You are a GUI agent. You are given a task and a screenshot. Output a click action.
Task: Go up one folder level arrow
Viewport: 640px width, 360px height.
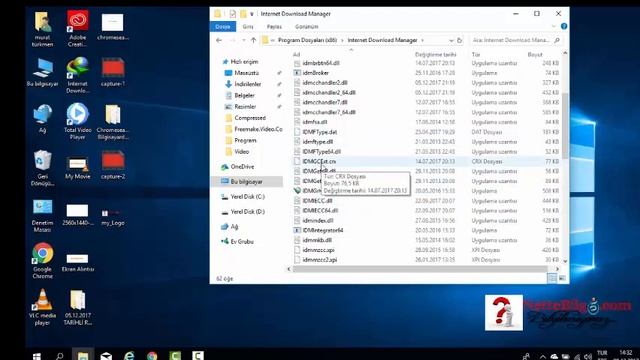pyautogui.click(x=253, y=40)
